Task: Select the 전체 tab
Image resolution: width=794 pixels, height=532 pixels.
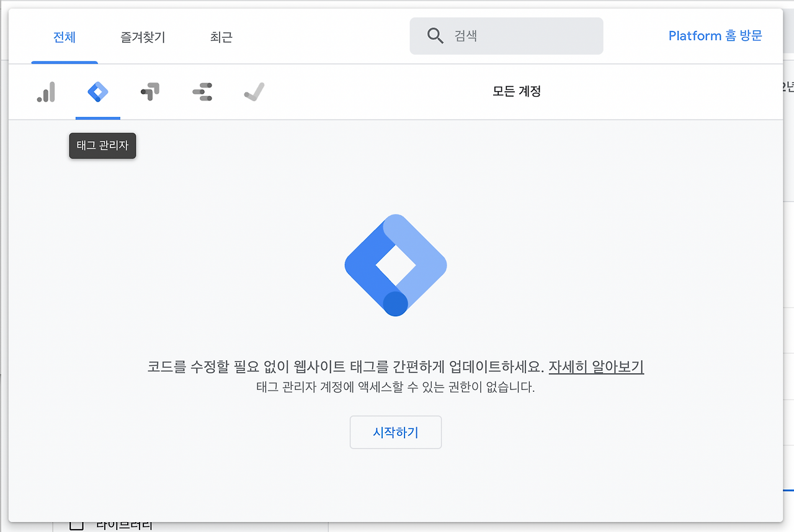Action: pos(65,37)
